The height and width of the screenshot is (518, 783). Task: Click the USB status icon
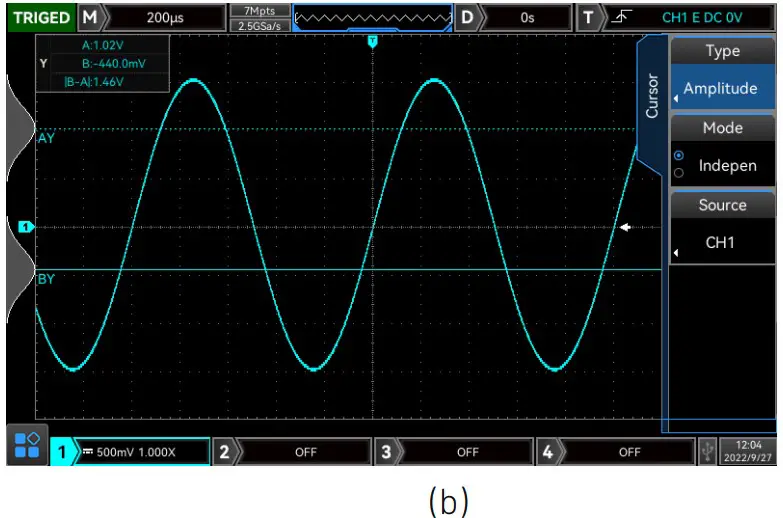coord(707,452)
